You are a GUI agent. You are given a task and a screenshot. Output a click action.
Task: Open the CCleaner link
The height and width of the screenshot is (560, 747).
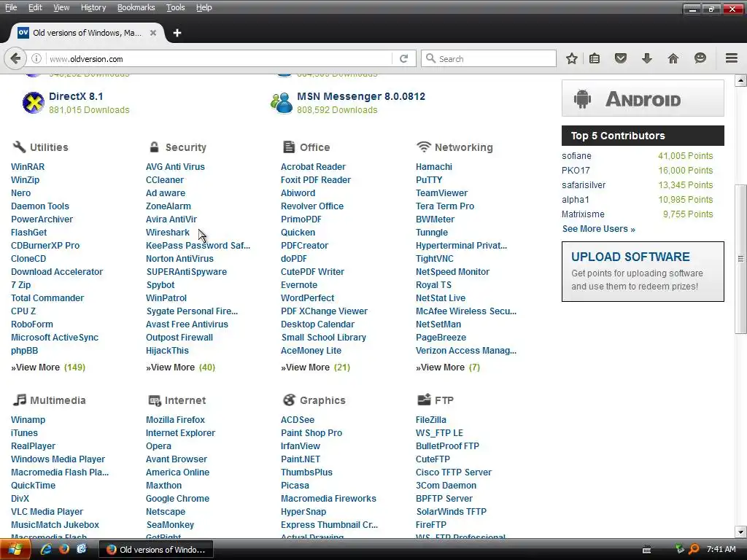164,180
